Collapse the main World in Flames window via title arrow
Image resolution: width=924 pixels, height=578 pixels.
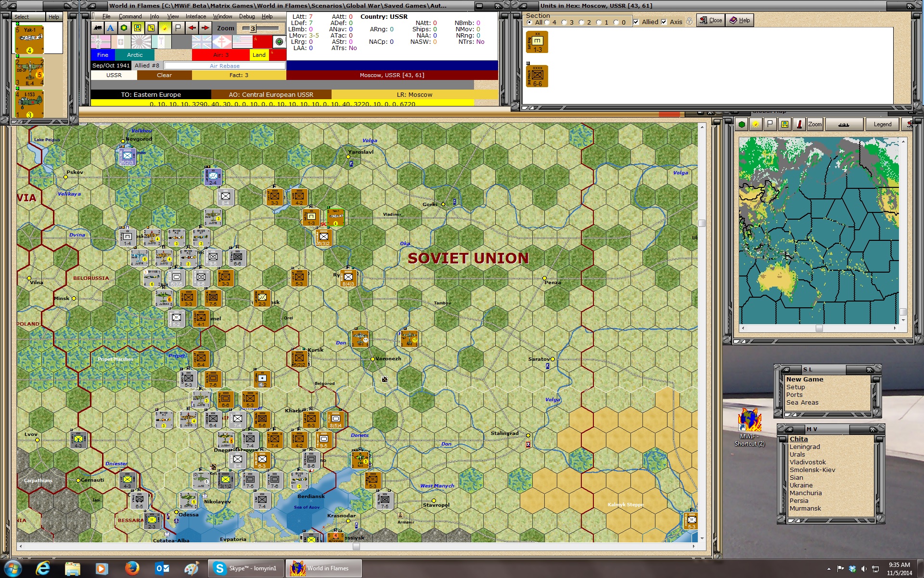[x=92, y=6]
